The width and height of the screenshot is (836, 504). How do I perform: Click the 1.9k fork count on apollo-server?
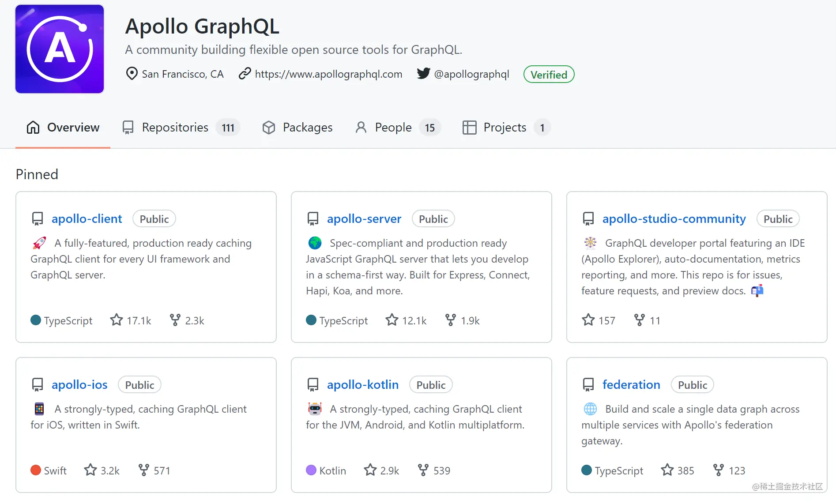(470, 321)
